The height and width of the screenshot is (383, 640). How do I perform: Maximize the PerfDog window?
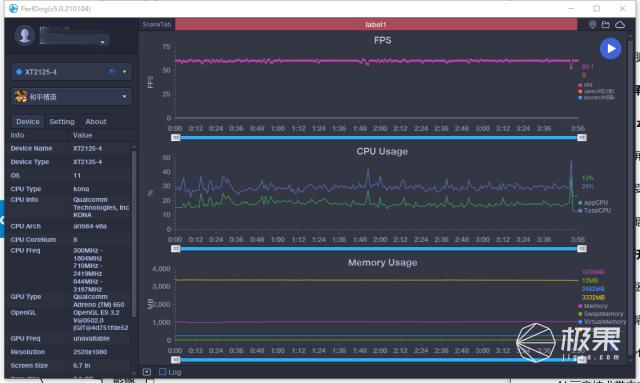coord(596,8)
